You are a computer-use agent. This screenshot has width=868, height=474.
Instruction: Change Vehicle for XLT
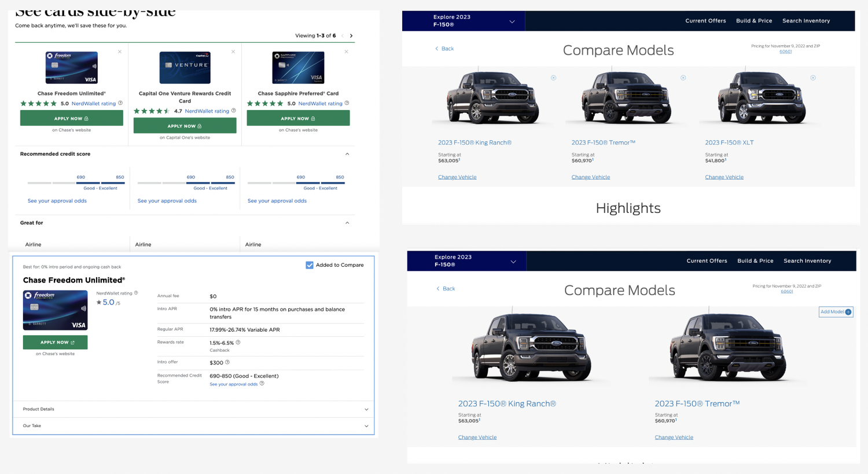point(724,177)
